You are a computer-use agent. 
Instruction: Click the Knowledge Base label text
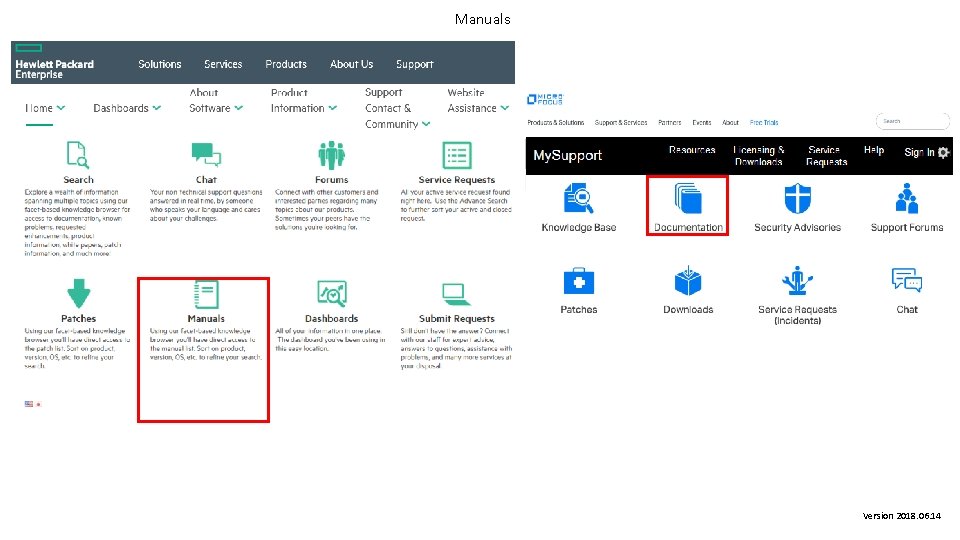point(579,227)
